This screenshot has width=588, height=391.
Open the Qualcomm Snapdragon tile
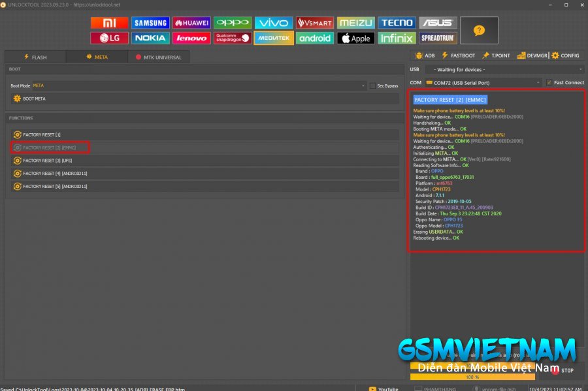[233, 39]
